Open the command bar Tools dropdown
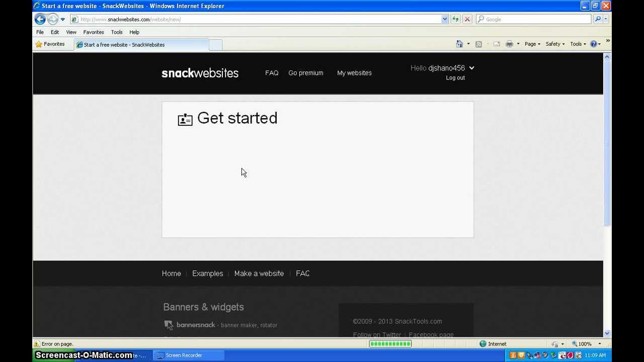Screen dimensions: 644x362 point(578,44)
